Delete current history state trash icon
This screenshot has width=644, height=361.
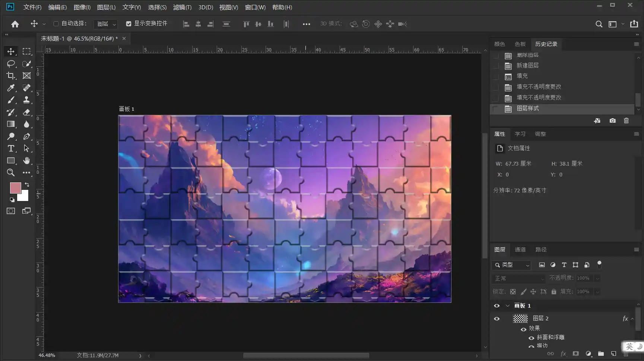coord(626,121)
